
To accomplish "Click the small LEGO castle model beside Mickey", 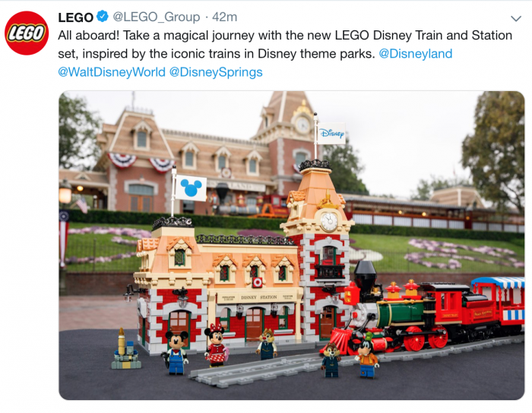I will (x=126, y=349).
